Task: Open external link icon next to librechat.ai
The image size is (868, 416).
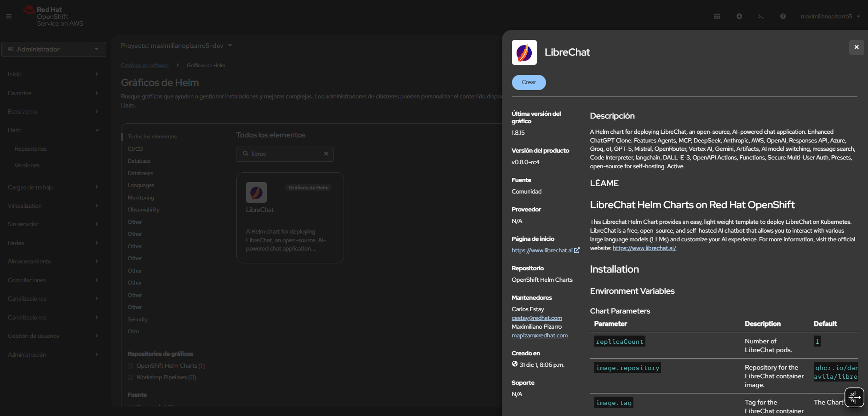Action: (576, 250)
